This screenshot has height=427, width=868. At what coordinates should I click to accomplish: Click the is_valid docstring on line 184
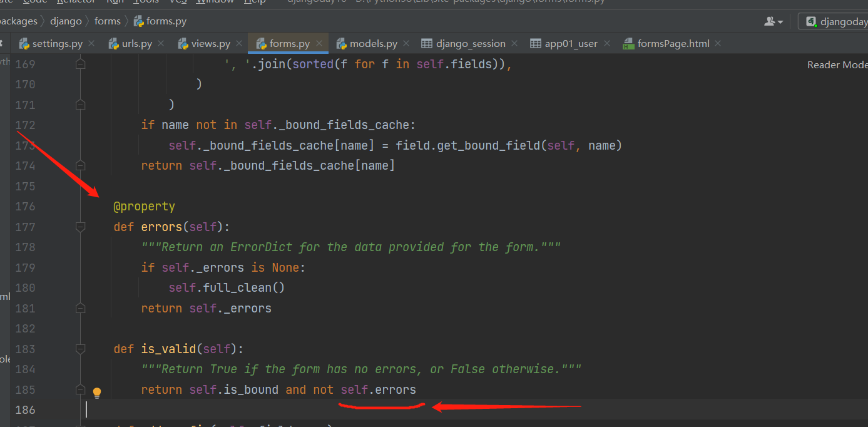coord(361,369)
